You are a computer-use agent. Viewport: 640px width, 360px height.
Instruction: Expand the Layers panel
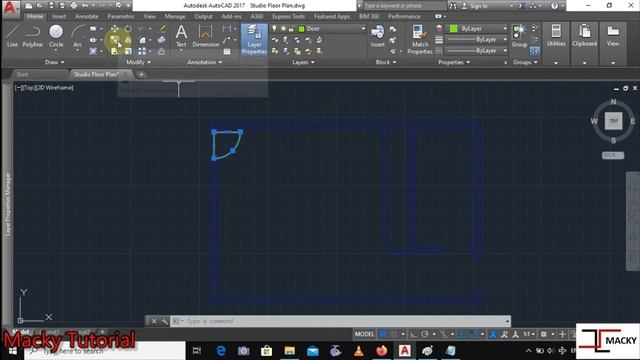[x=303, y=62]
